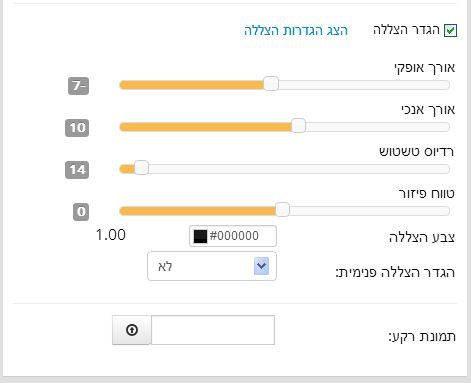Uncheck the הגדר הצללה checkbox
471x383 pixels.
click(450, 31)
